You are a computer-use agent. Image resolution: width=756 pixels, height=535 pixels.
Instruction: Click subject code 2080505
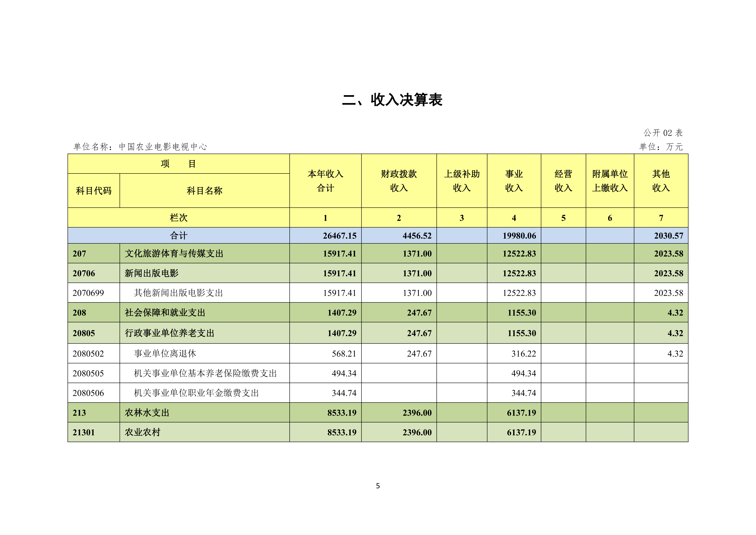pyautogui.click(x=88, y=373)
